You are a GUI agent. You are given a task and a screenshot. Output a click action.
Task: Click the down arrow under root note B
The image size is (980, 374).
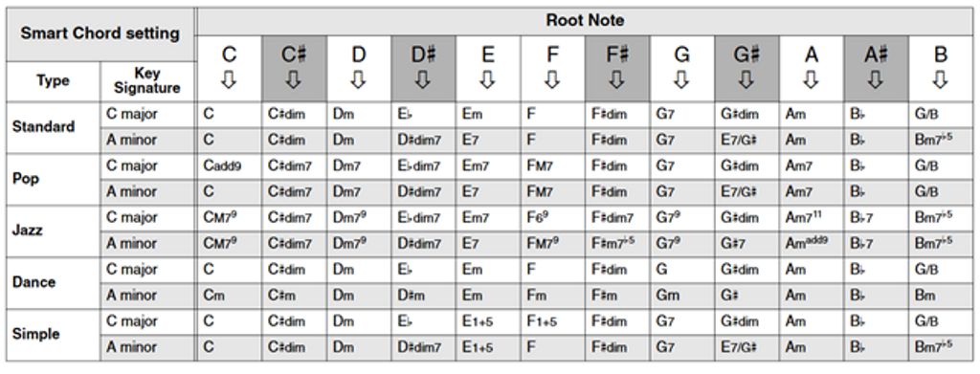point(941,81)
